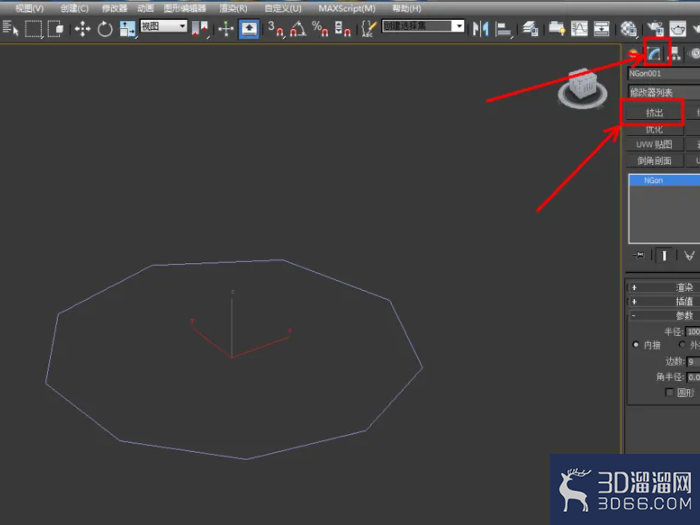700x525 pixels.
Task: Collapse the 参数 rollout
Action: [x=663, y=316]
